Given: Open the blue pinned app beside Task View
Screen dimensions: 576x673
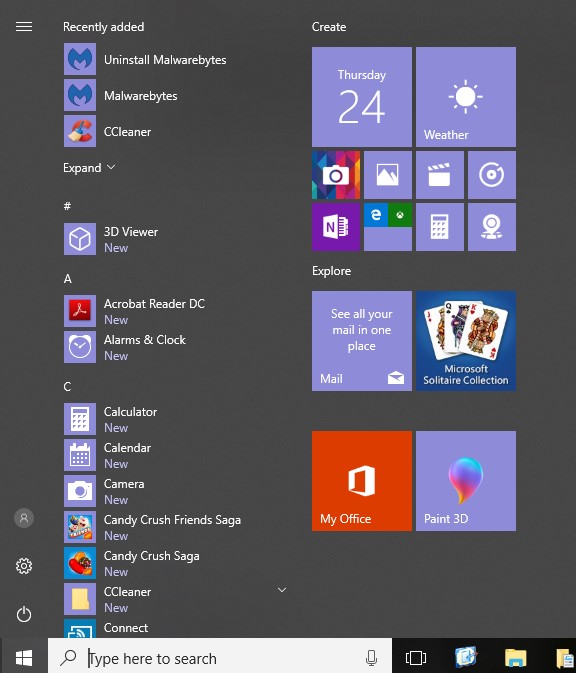Looking at the screenshot, I should tap(466, 657).
